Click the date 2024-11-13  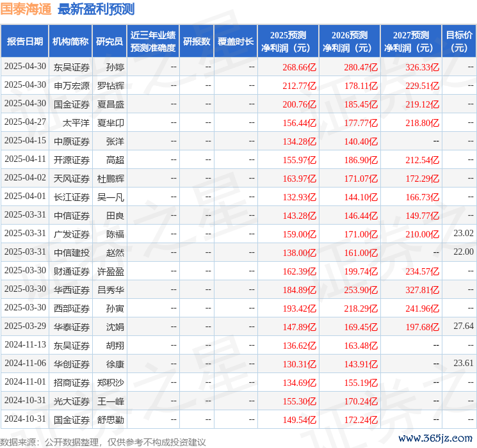25,344
